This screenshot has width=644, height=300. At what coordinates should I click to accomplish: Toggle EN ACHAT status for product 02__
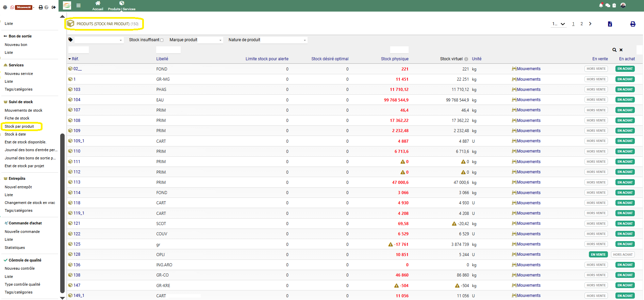(625, 69)
